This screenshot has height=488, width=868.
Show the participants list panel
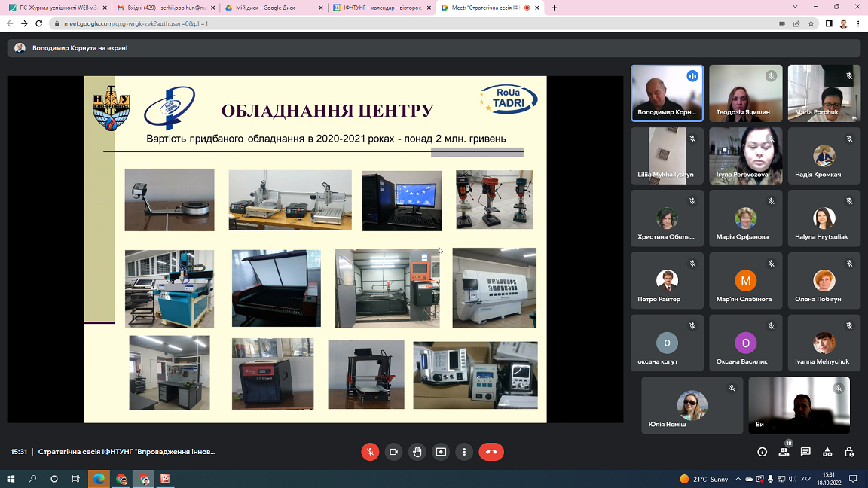pyautogui.click(x=784, y=452)
